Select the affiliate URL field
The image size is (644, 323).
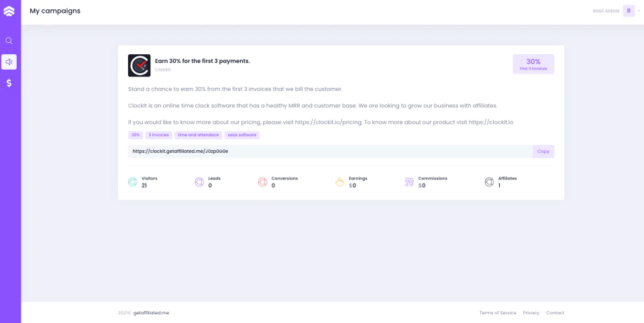coord(330,151)
